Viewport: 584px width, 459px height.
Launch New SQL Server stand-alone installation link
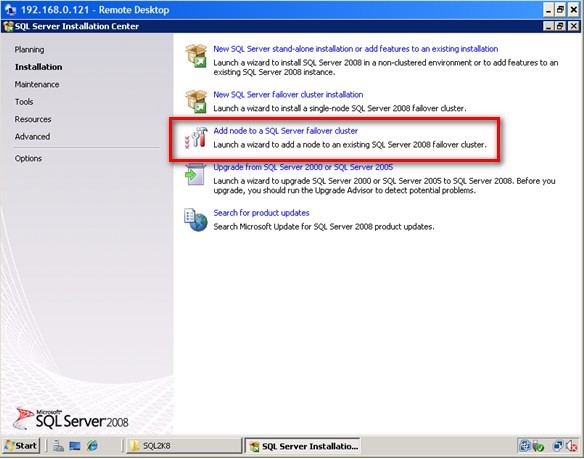pos(356,49)
